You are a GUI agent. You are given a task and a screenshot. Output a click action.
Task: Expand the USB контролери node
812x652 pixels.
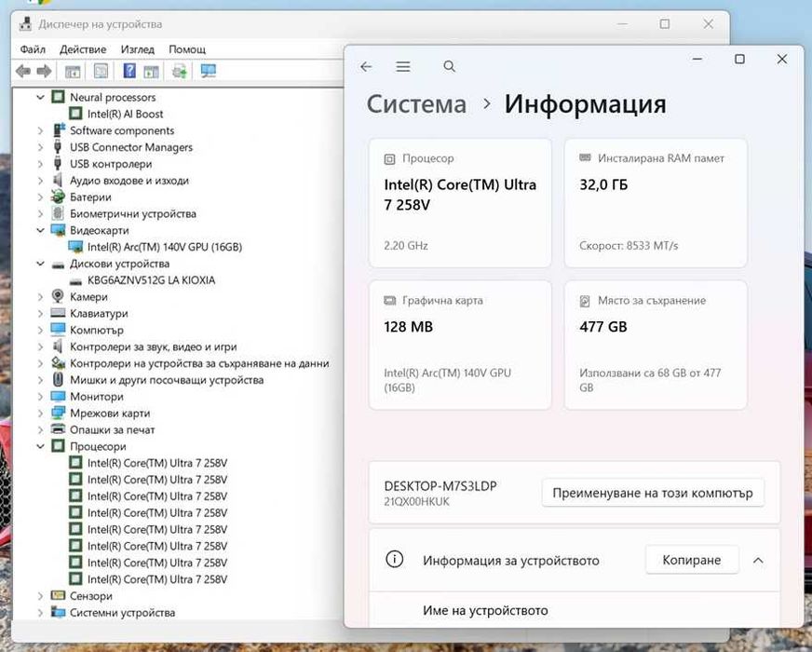[x=40, y=164]
